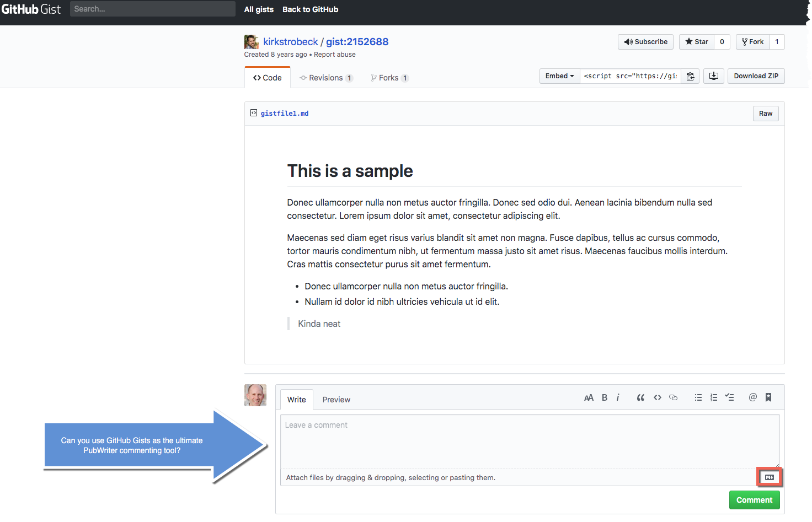Screen dimensions: 812x522
Task: Switch to comment Preview tab
Action: point(336,400)
